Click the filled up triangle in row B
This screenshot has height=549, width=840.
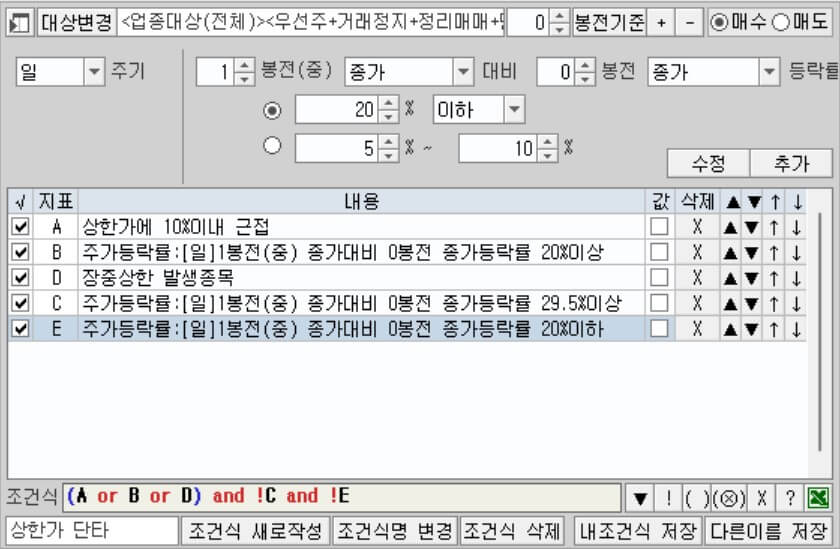click(730, 253)
